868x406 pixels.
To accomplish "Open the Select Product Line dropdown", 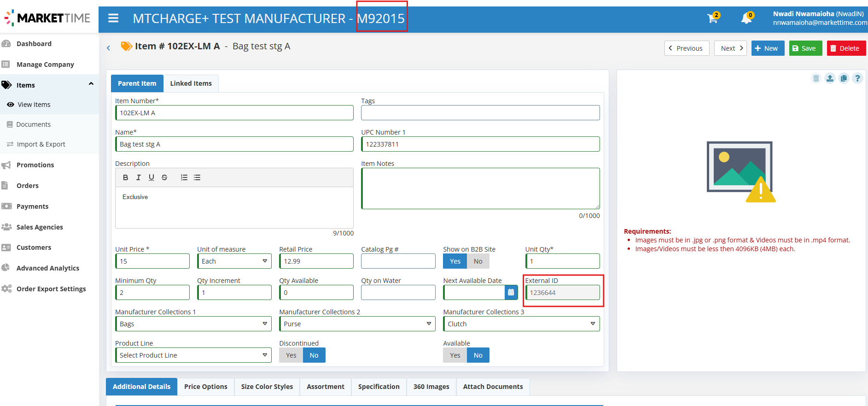I will coord(193,355).
